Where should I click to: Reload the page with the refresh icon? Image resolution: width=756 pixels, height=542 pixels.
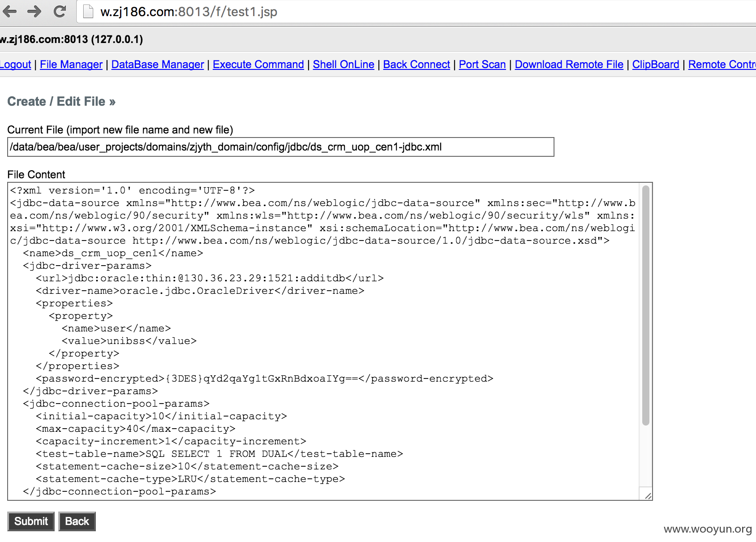point(60,11)
